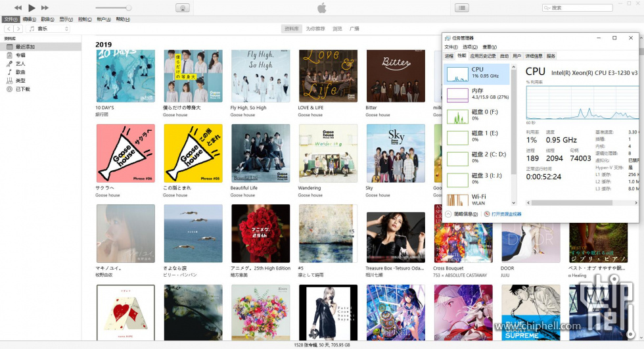Click the rewind (previous track) button
Screen dimensions: 644x349
(x=18, y=8)
